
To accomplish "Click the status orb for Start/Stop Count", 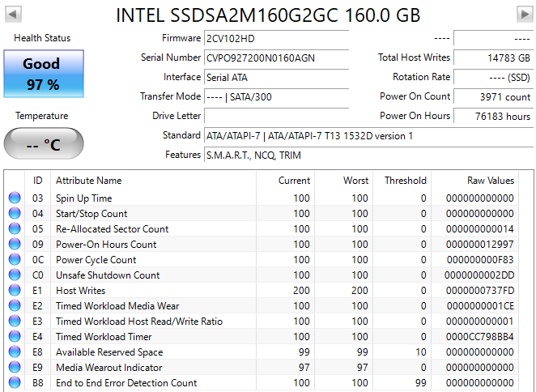I will point(15,214).
